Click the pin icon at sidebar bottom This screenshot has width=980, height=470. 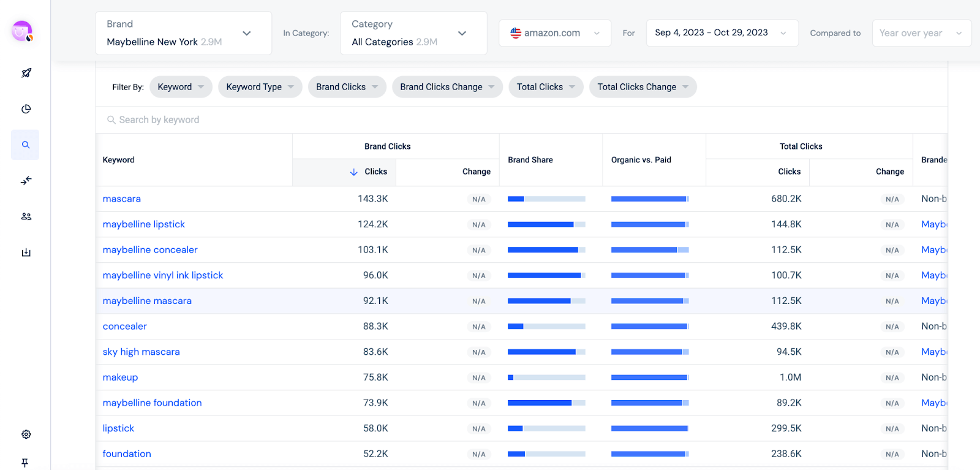point(25,463)
